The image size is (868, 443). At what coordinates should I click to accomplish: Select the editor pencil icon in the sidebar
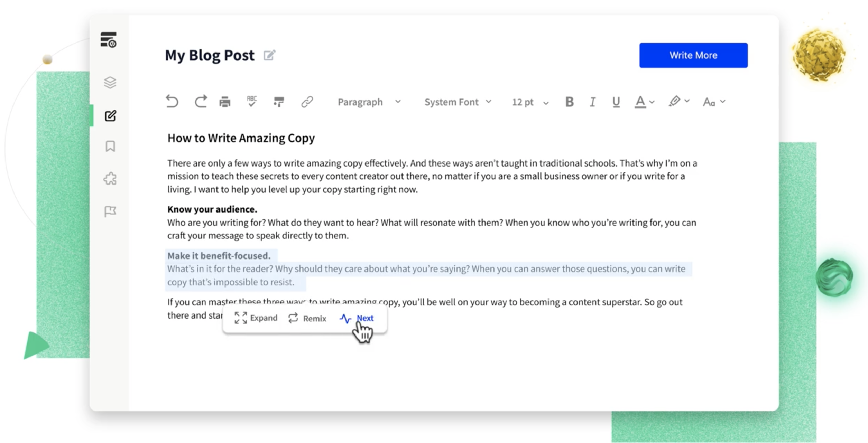pos(110,116)
